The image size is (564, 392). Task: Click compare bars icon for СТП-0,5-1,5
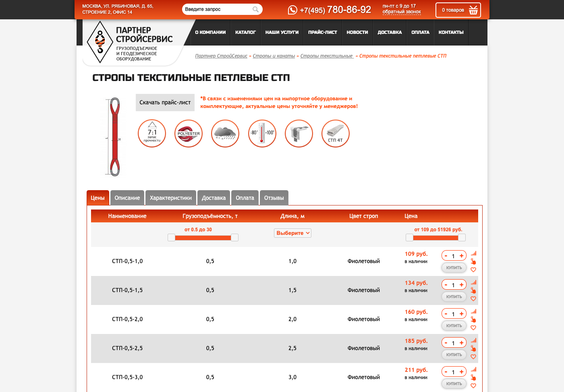click(x=473, y=282)
